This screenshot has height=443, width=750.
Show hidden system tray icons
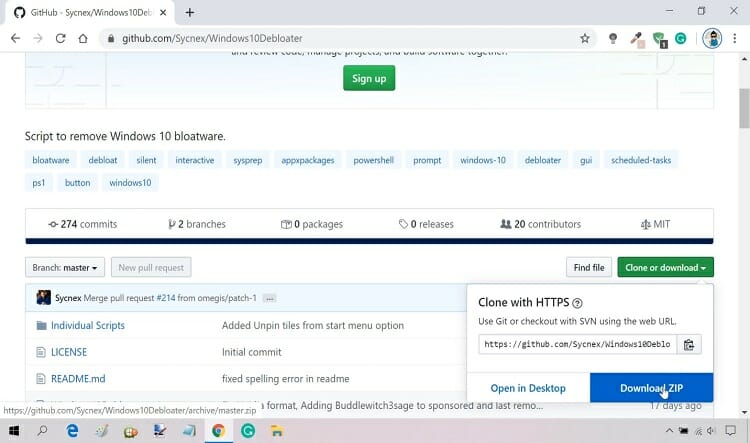click(x=669, y=431)
